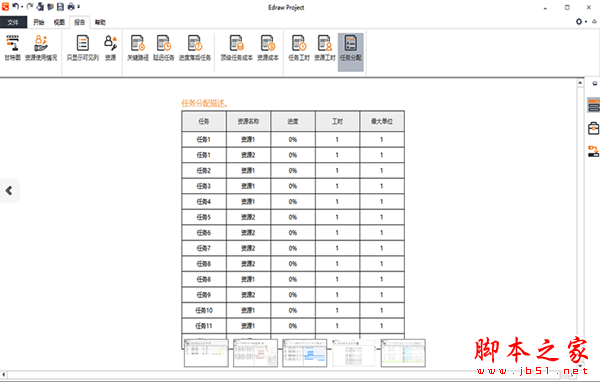The image size is (600, 382).
Task: Switch to the 视图 View tab
Action: click(59, 22)
